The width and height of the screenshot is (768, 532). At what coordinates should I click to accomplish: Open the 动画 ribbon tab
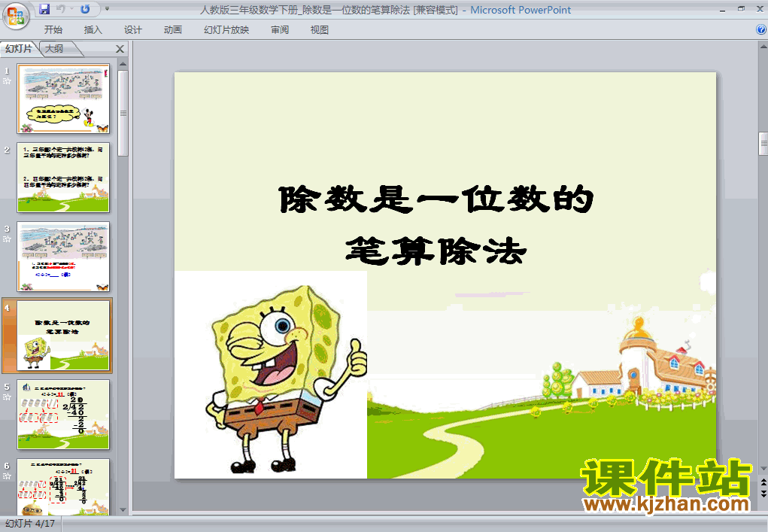(173, 30)
